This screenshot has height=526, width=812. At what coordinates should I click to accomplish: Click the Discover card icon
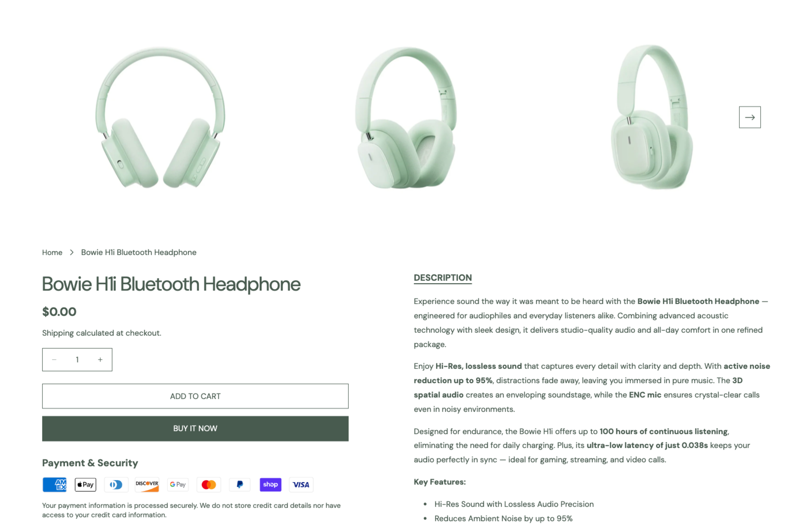coord(147,484)
